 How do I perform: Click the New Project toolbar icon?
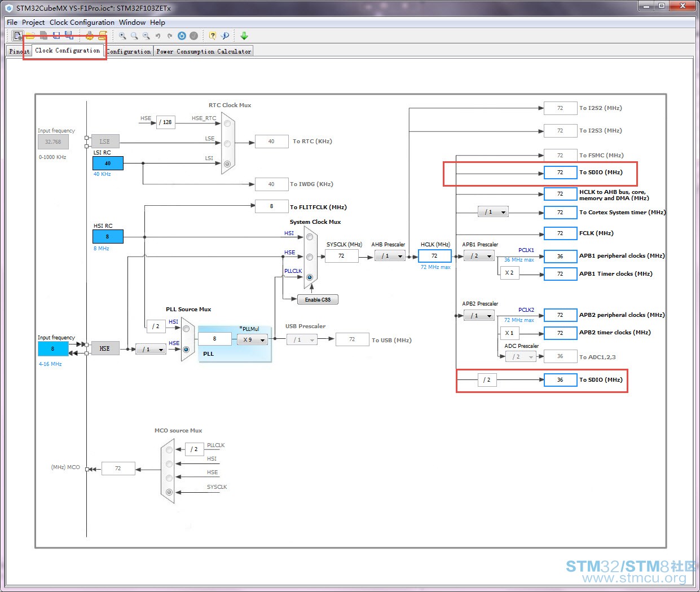pos(17,36)
